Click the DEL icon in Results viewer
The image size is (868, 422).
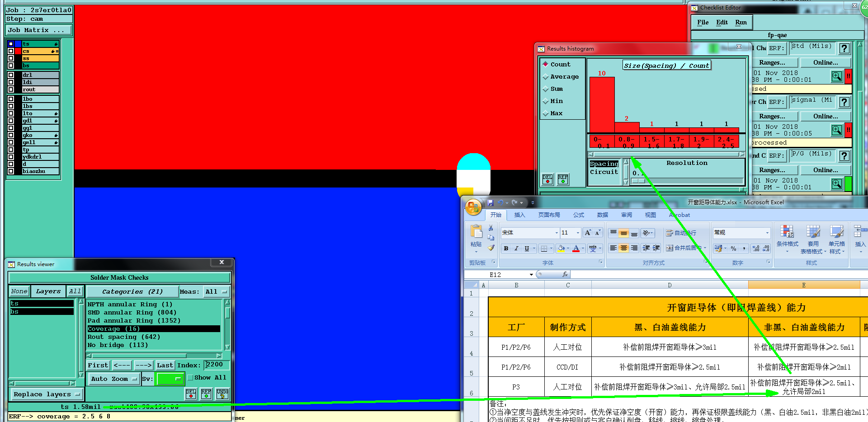(191, 394)
